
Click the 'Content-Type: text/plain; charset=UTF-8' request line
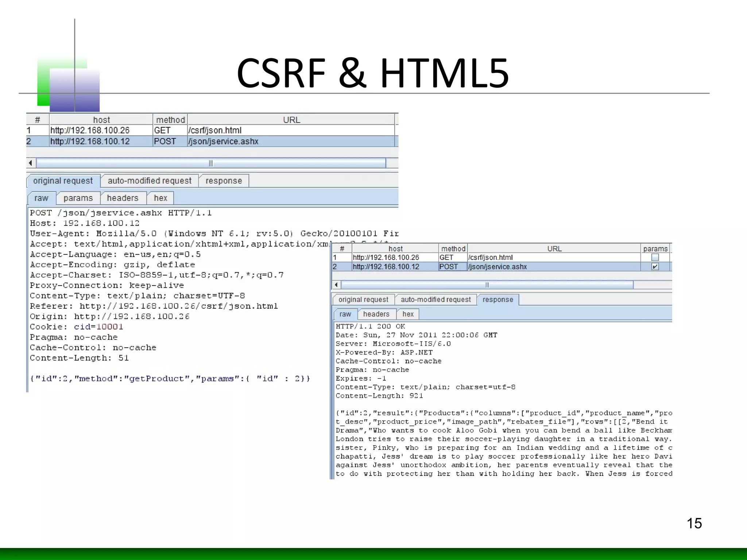point(137,296)
